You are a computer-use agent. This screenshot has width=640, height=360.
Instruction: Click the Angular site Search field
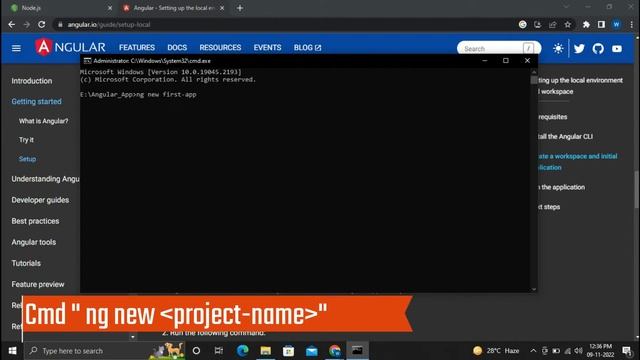[x=499, y=49]
